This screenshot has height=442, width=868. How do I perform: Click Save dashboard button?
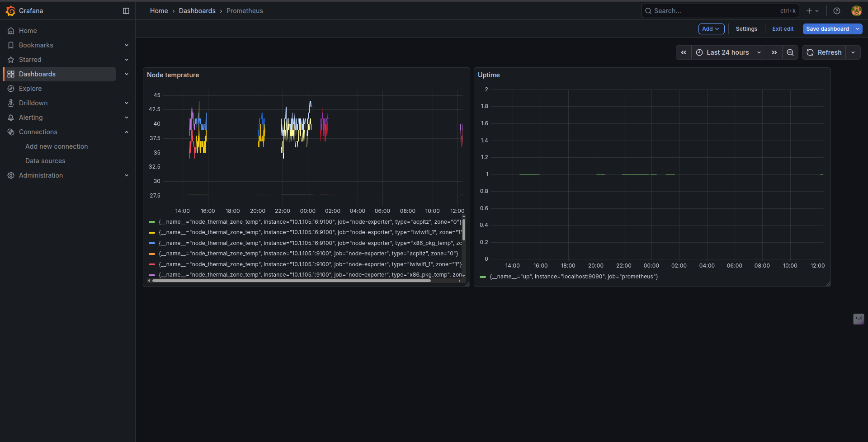827,29
